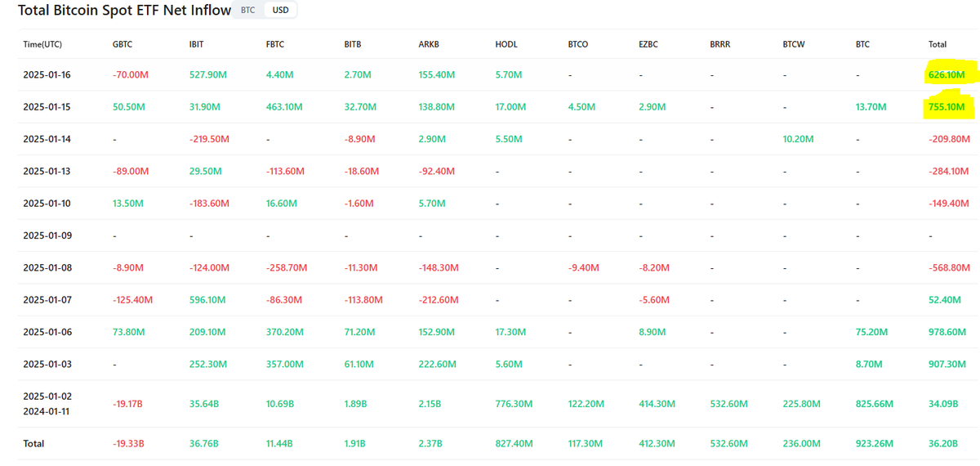Click the 463.10M FBTC value
The height and width of the screenshot is (466, 980).
[284, 107]
